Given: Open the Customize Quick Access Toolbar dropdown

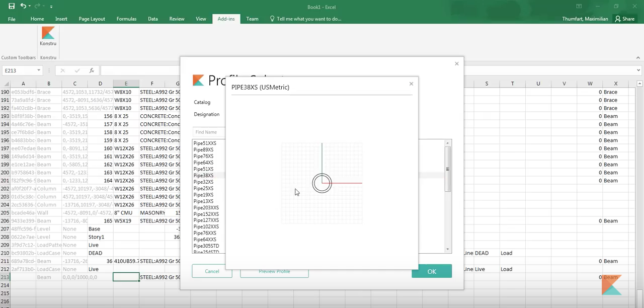Looking at the screenshot, I should click(51, 7).
